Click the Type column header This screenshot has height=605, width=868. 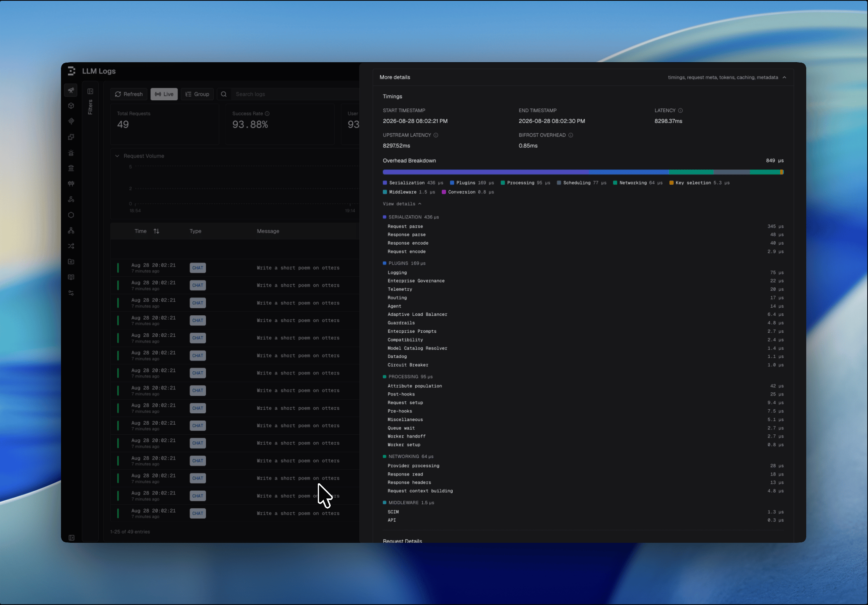coord(195,231)
